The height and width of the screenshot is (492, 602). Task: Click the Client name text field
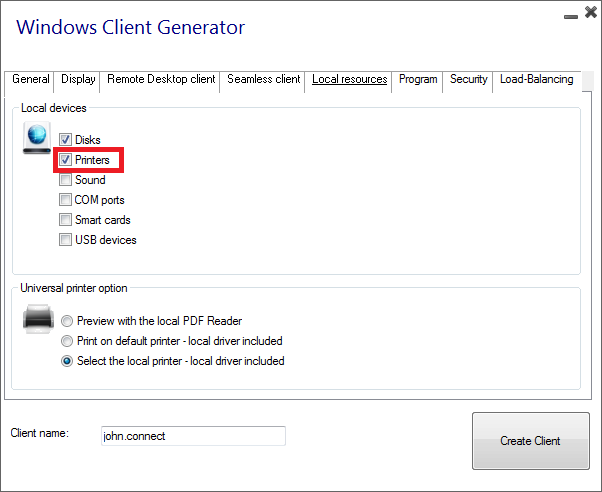pos(193,436)
